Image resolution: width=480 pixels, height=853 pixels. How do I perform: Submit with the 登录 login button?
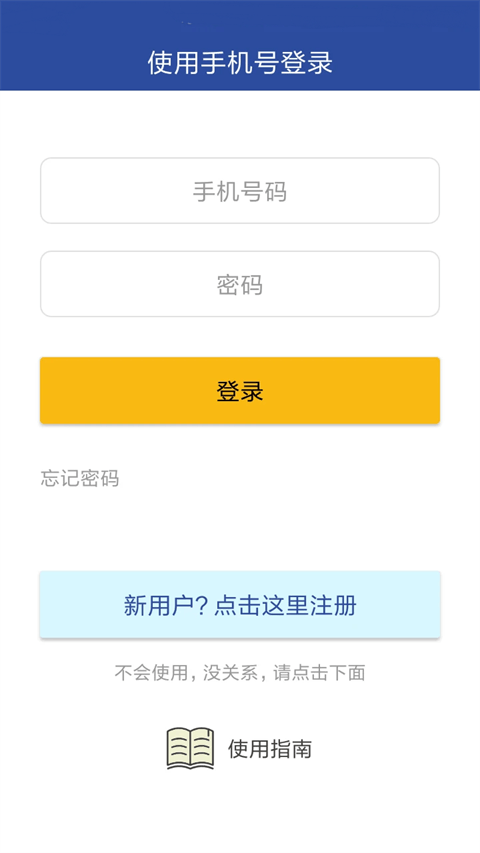240,391
